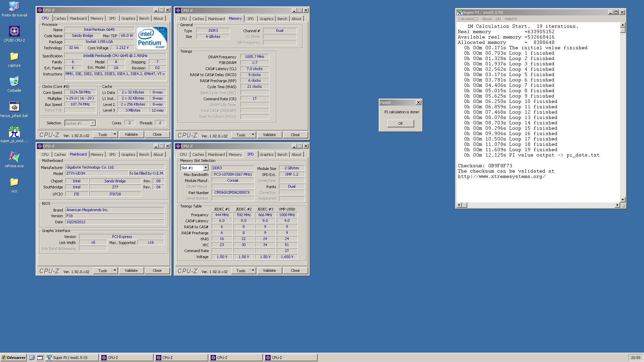Expand the Slot #1 memory slot dropdown
Screen dimensions: 644x362
(206, 168)
